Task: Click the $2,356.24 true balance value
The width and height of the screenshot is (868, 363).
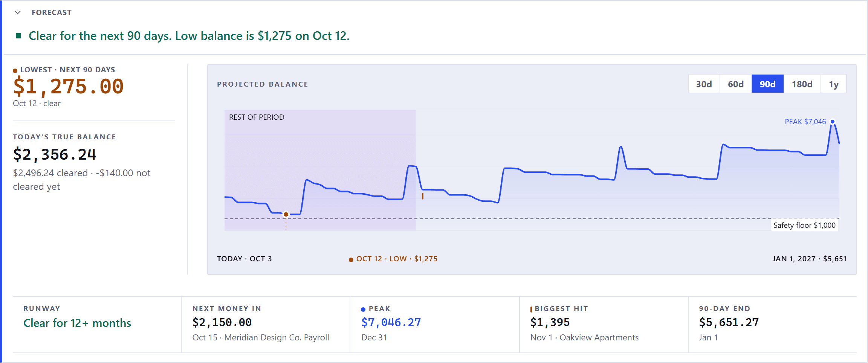Action: click(x=55, y=154)
